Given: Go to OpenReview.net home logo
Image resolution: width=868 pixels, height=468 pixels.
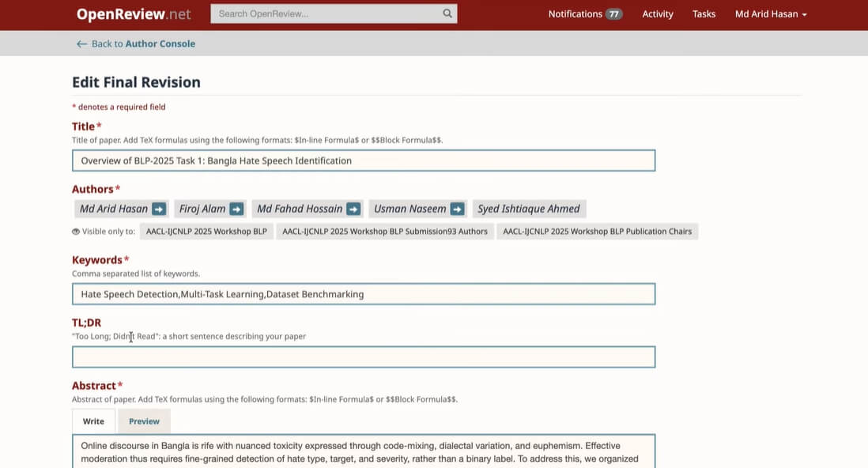Looking at the screenshot, I should pos(134,14).
